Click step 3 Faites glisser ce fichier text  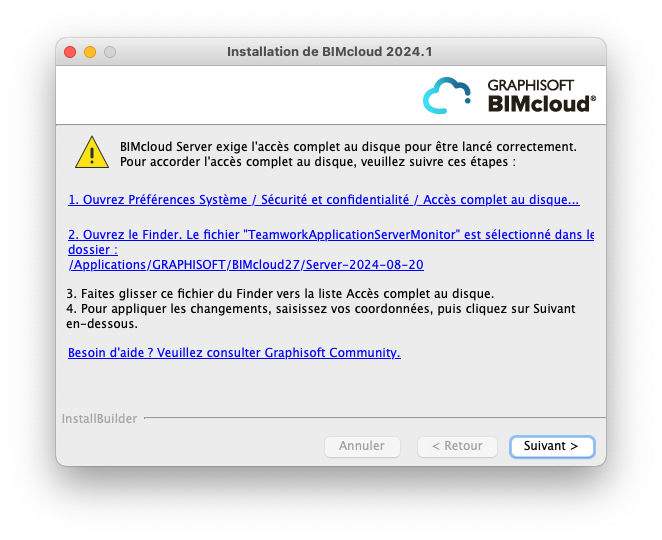click(280, 293)
